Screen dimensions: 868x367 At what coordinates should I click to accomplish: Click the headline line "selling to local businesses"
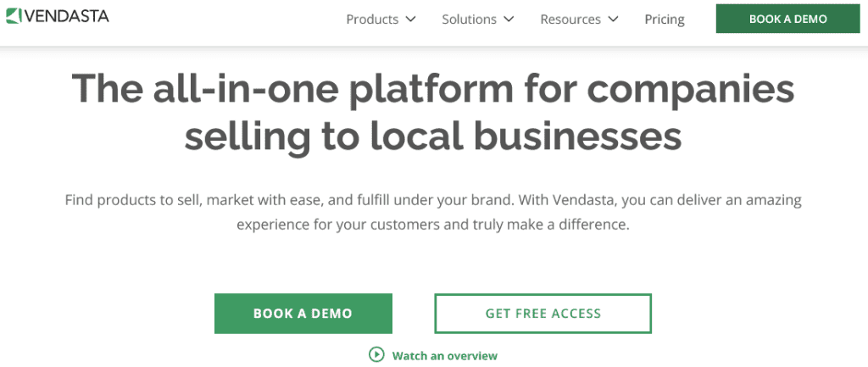(433, 136)
